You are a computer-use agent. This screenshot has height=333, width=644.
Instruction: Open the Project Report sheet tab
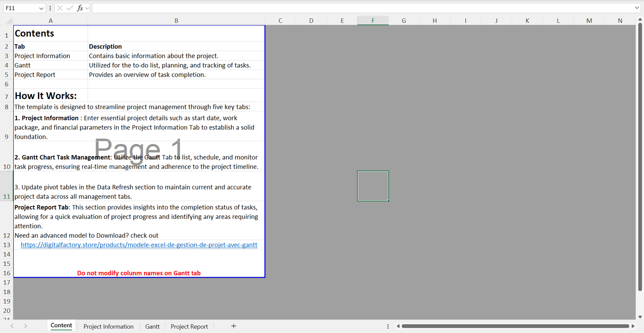click(x=189, y=326)
